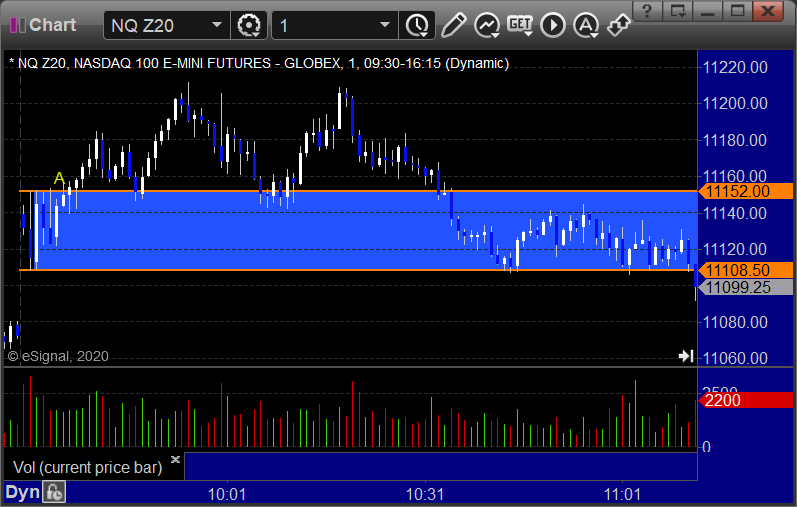Open the time template clock icon

tap(417, 25)
